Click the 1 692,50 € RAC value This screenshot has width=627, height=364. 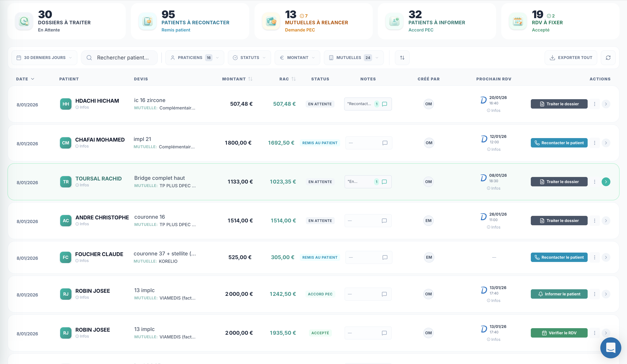[x=281, y=143]
